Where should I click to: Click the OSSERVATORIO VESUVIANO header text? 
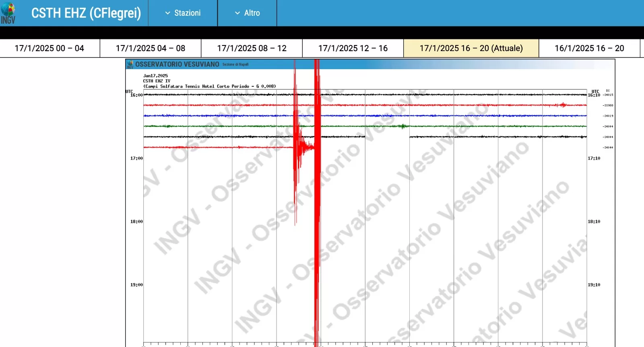click(177, 64)
